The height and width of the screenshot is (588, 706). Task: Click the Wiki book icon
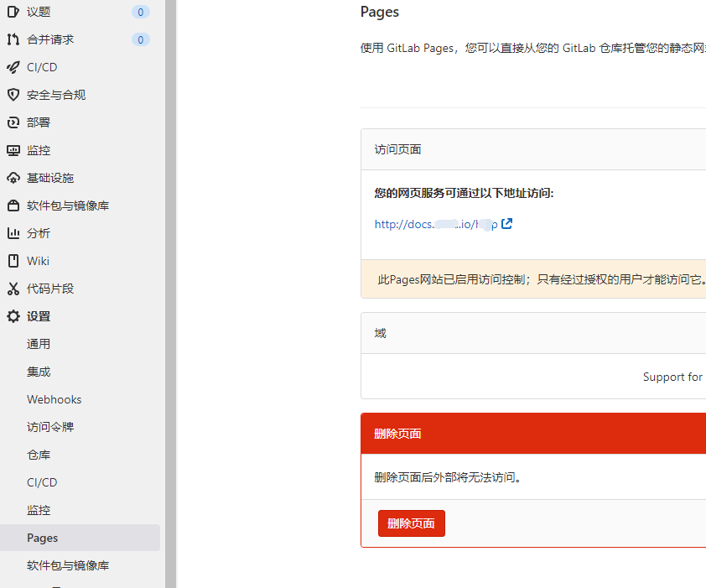[x=12, y=261]
